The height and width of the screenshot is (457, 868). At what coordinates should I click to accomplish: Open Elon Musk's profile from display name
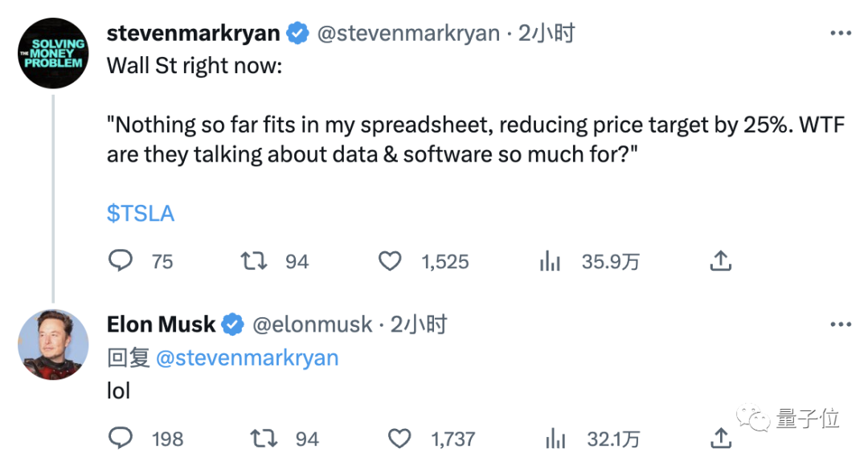(x=161, y=324)
